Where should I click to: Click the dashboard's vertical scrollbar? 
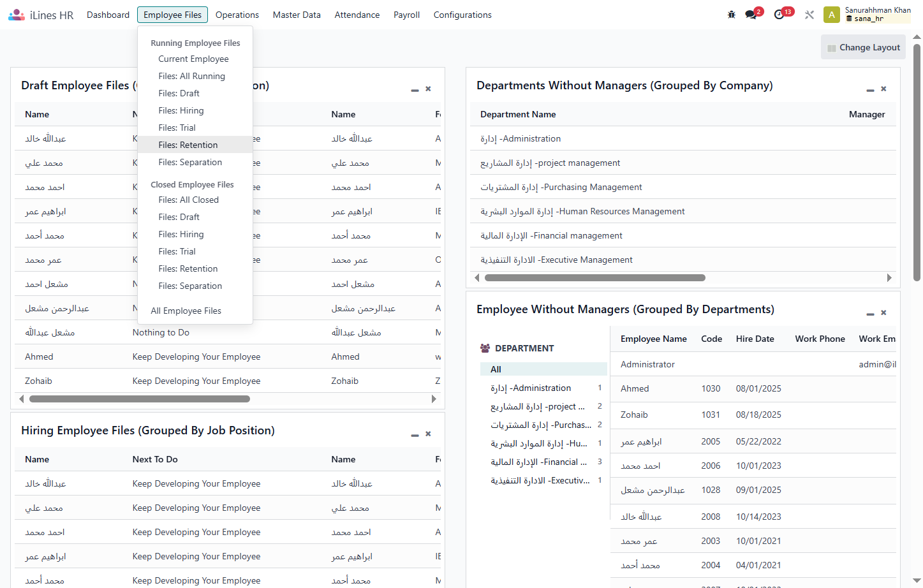coord(917,163)
